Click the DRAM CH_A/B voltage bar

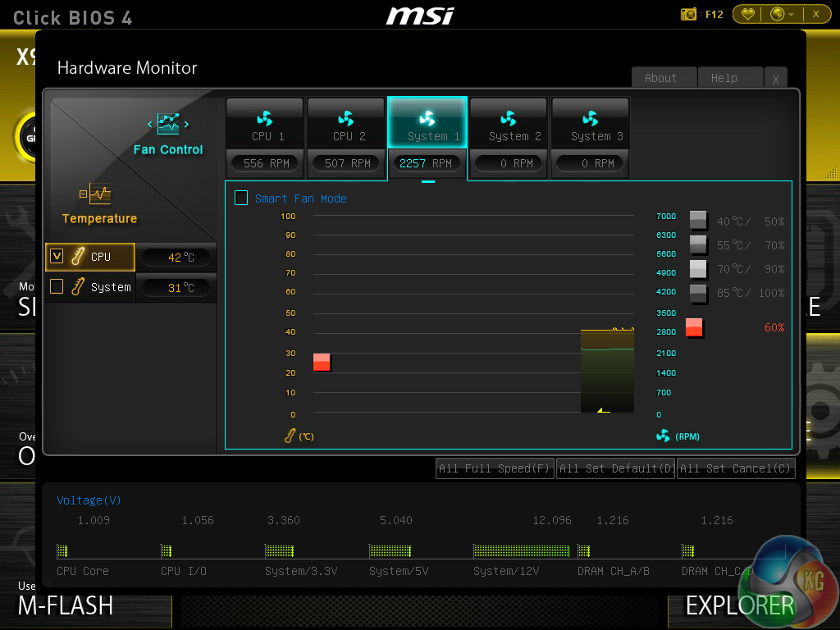[x=584, y=550]
